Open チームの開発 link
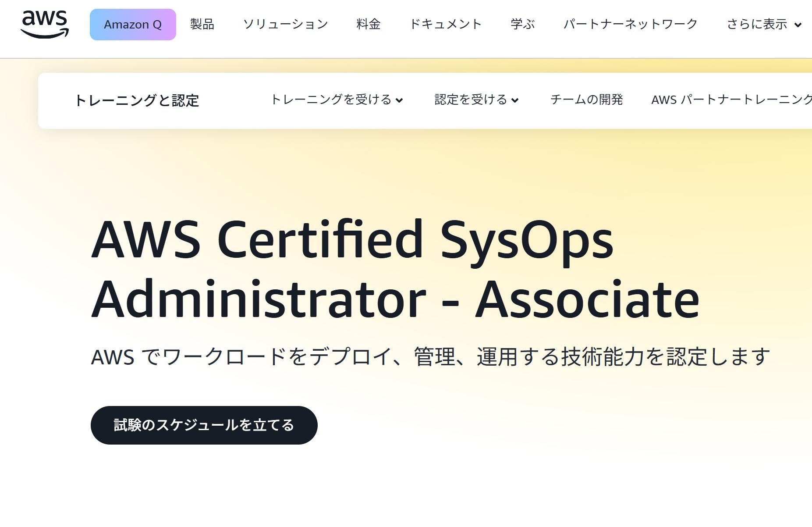The width and height of the screenshot is (812, 527). [x=586, y=100]
